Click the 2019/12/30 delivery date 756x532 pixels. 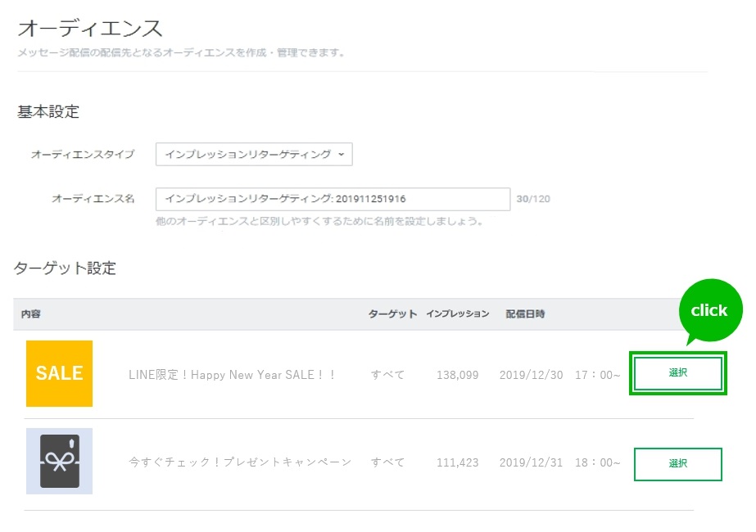point(531,375)
